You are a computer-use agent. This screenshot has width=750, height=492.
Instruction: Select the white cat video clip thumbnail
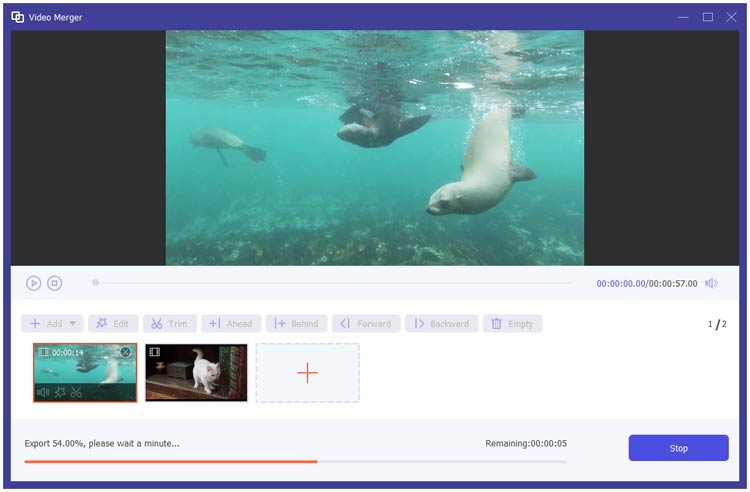coord(196,372)
